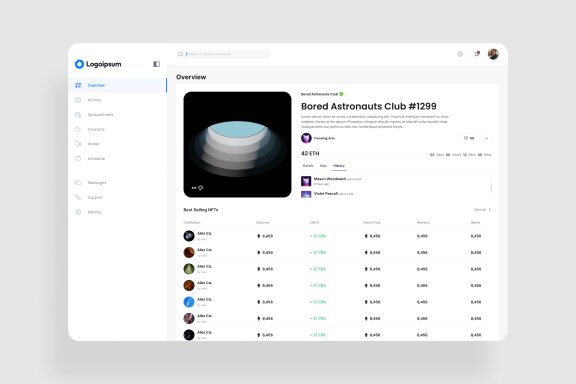
Task: Click the Spreadsheets icon in the sidebar
Action: pyautogui.click(x=78, y=115)
